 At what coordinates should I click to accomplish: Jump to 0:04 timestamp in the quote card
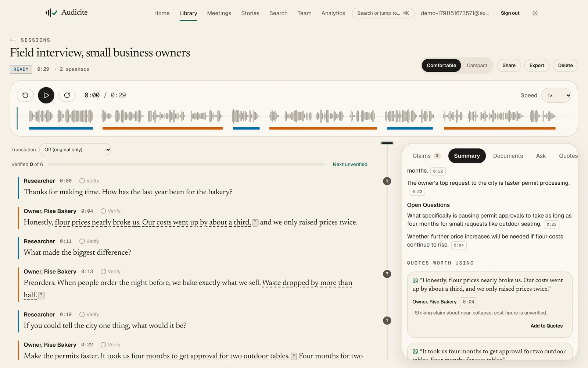click(469, 302)
